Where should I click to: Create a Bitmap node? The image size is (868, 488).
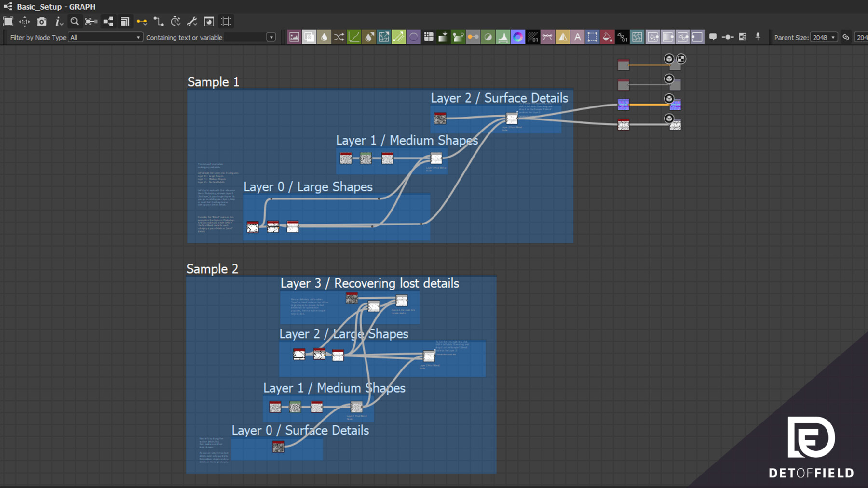tap(294, 37)
